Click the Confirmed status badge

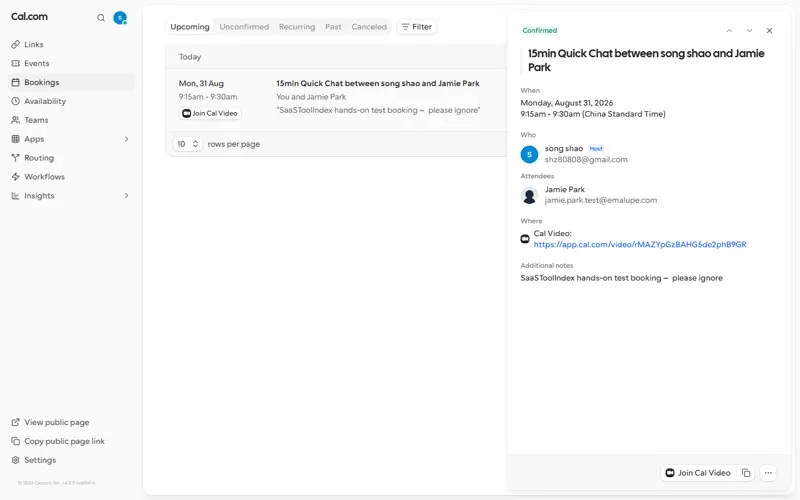(539, 31)
